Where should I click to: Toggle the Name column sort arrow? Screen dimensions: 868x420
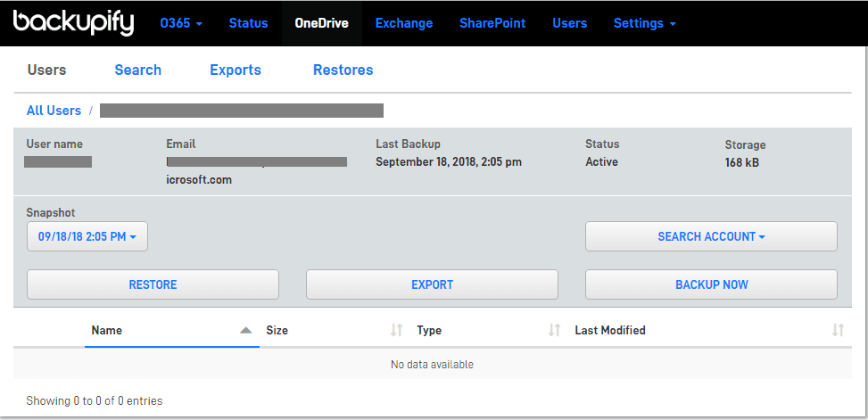tap(246, 330)
